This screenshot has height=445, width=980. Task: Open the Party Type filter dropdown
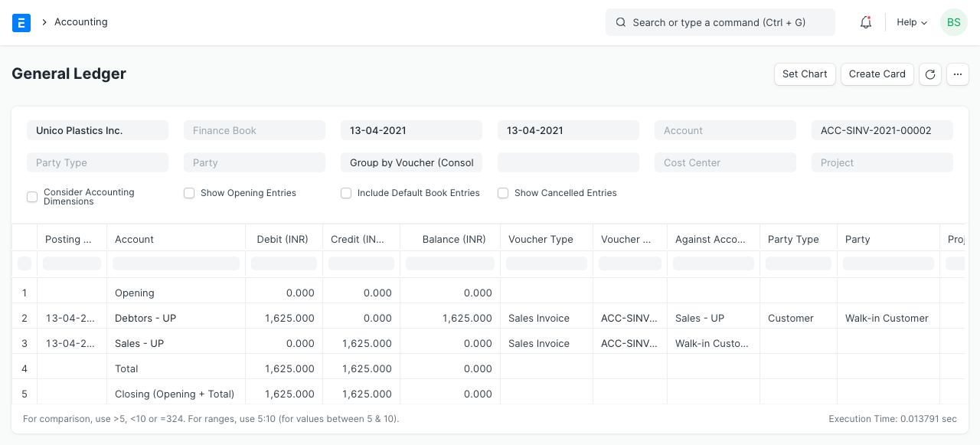[97, 162]
